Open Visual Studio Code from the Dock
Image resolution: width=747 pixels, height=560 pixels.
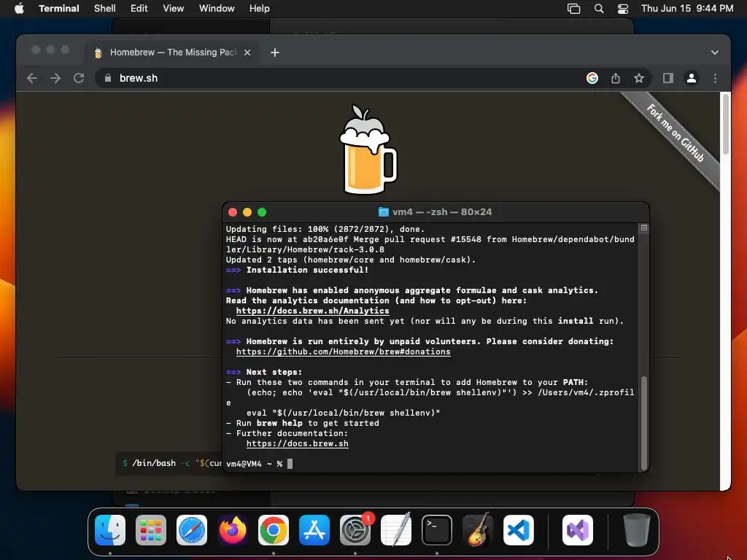coord(519,530)
